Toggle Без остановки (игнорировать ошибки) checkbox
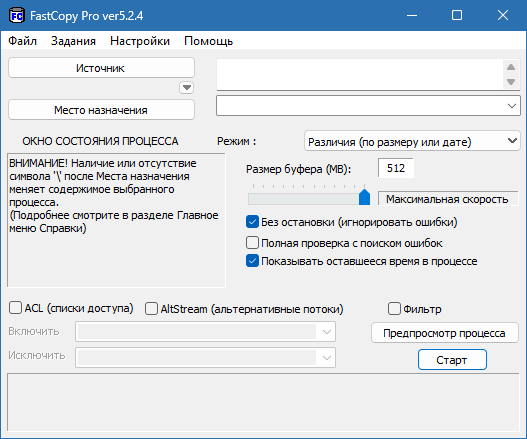Viewport: 527px width, 439px height. coord(252,222)
